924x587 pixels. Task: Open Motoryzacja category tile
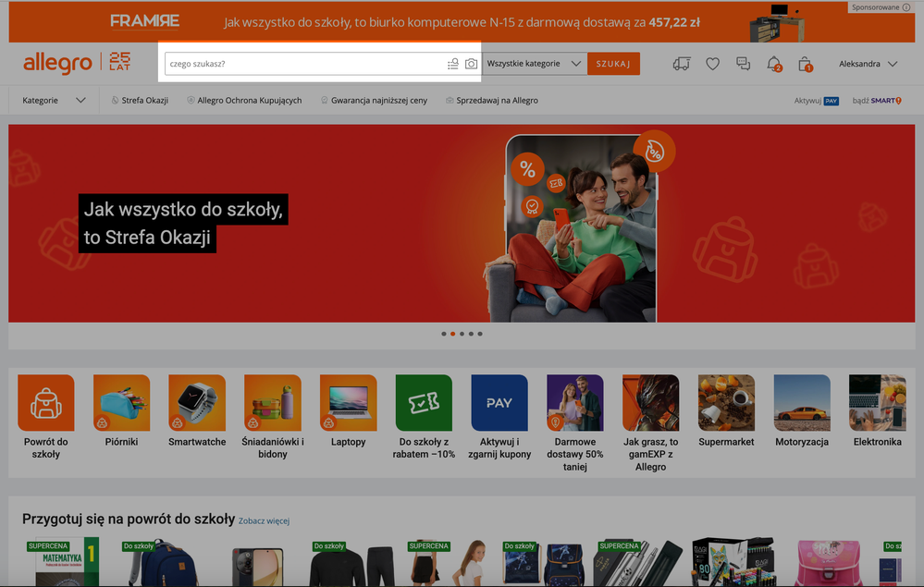(801, 411)
